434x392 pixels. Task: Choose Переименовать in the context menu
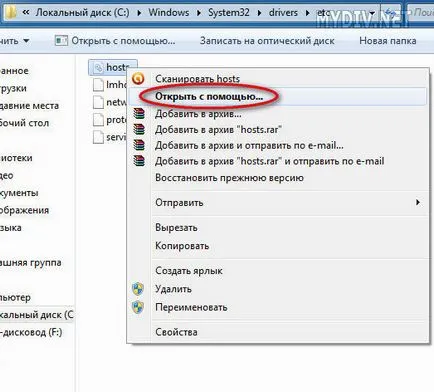(x=277, y=307)
